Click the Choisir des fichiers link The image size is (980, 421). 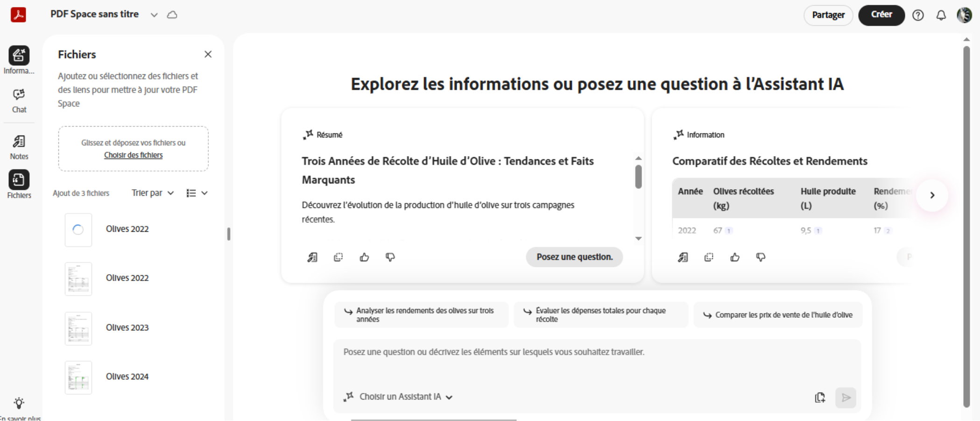134,155
